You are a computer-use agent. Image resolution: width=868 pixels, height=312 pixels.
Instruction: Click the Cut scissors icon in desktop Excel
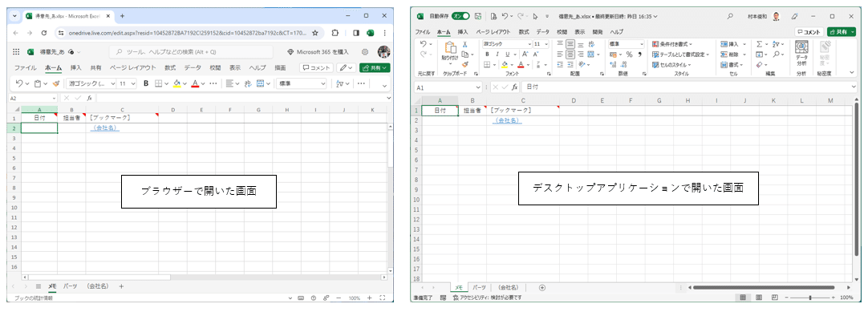pos(465,44)
